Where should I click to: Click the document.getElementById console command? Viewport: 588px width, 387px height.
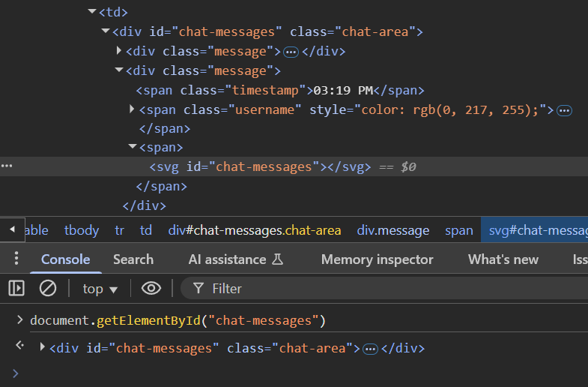pyautogui.click(x=178, y=321)
